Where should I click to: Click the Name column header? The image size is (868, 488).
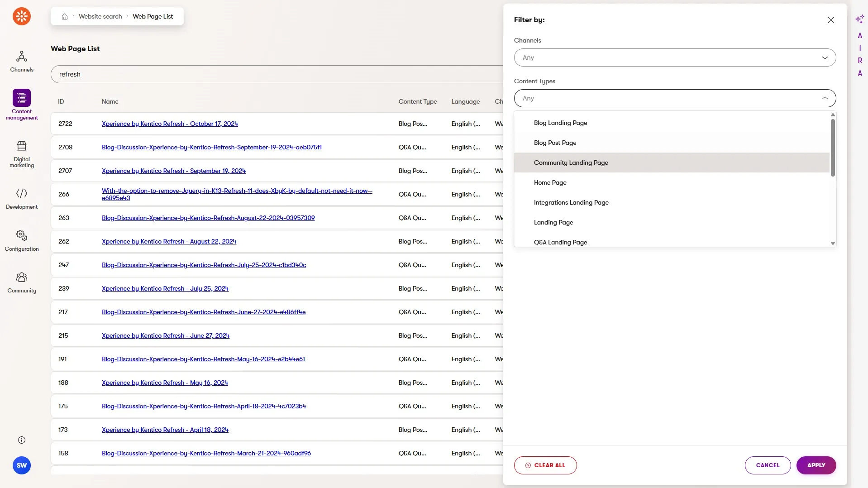(110, 101)
